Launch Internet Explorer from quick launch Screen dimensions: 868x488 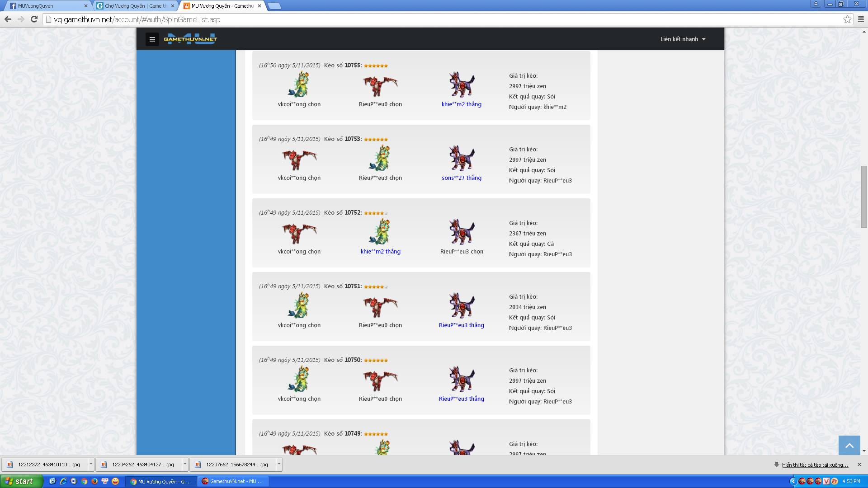coord(63,481)
